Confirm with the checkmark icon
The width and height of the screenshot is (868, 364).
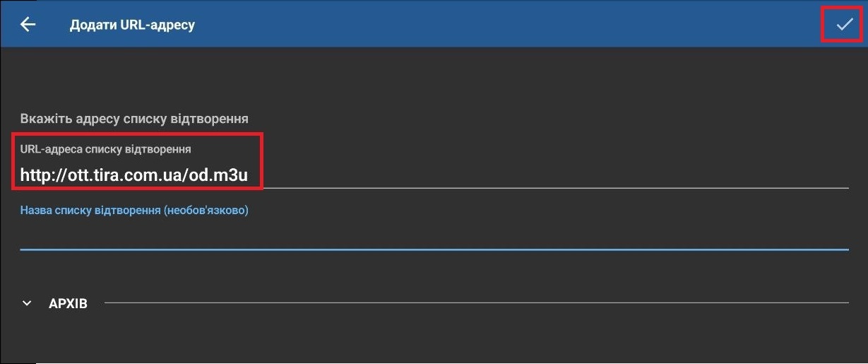pos(844,25)
